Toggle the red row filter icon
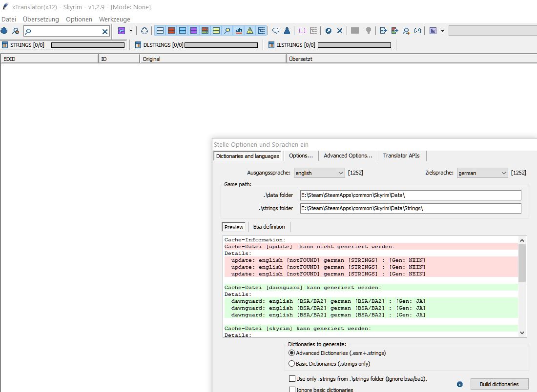Viewport: 537px width, 392px height. [x=171, y=31]
